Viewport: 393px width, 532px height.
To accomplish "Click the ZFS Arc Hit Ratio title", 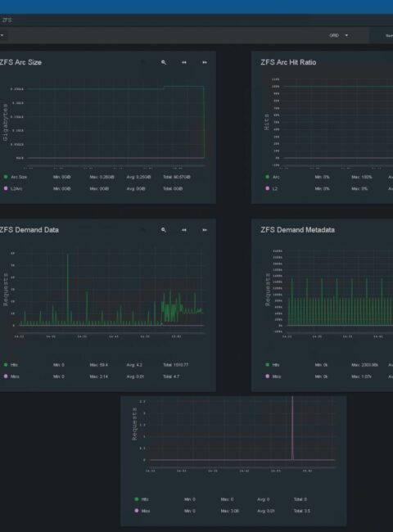I will pyautogui.click(x=288, y=62).
